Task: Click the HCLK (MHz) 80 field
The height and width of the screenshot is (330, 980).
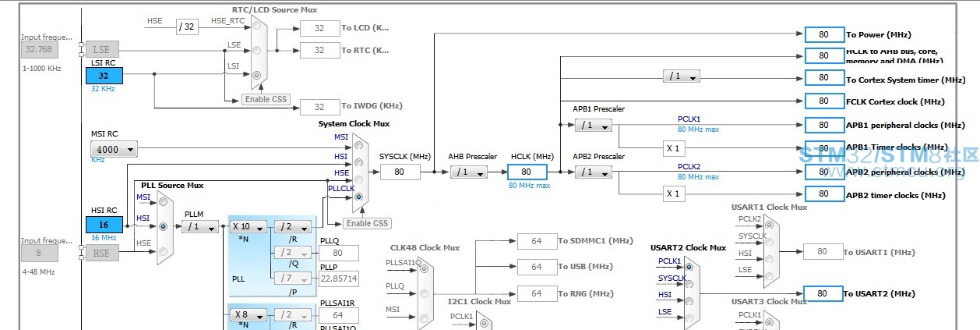Action: [x=527, y=172]
